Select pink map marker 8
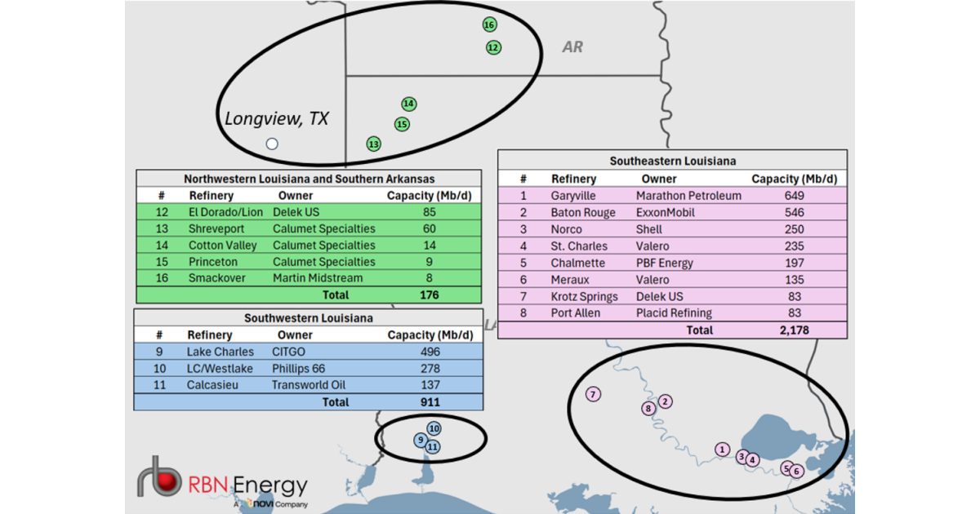Viewport: 980px width, 514px height. [x=648, y=409]
